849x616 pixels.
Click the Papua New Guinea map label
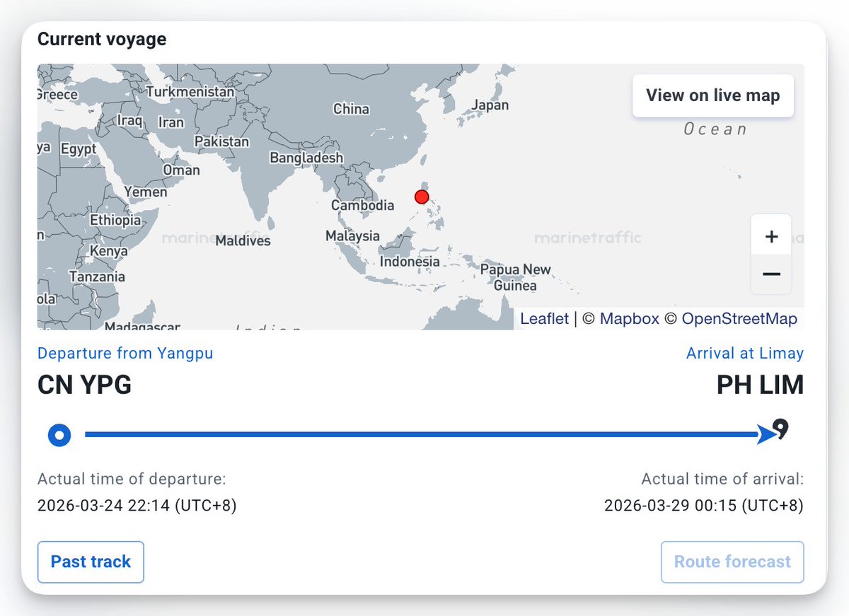(515, 278)
